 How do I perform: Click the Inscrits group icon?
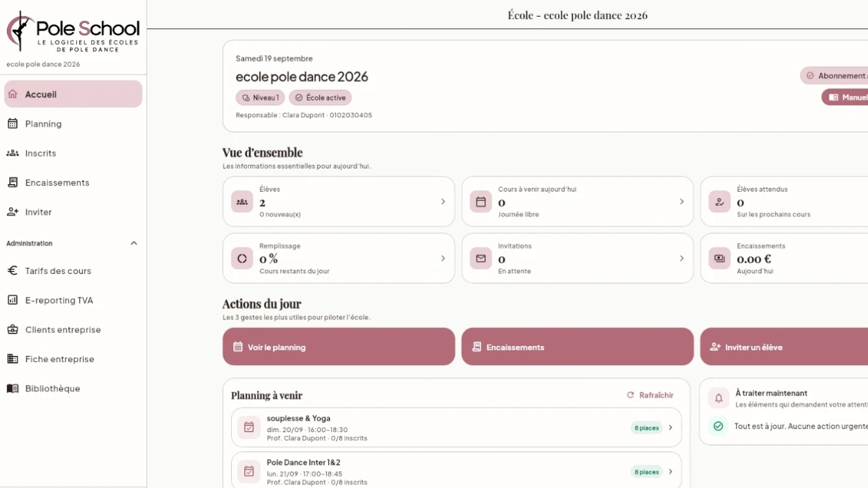12,153
